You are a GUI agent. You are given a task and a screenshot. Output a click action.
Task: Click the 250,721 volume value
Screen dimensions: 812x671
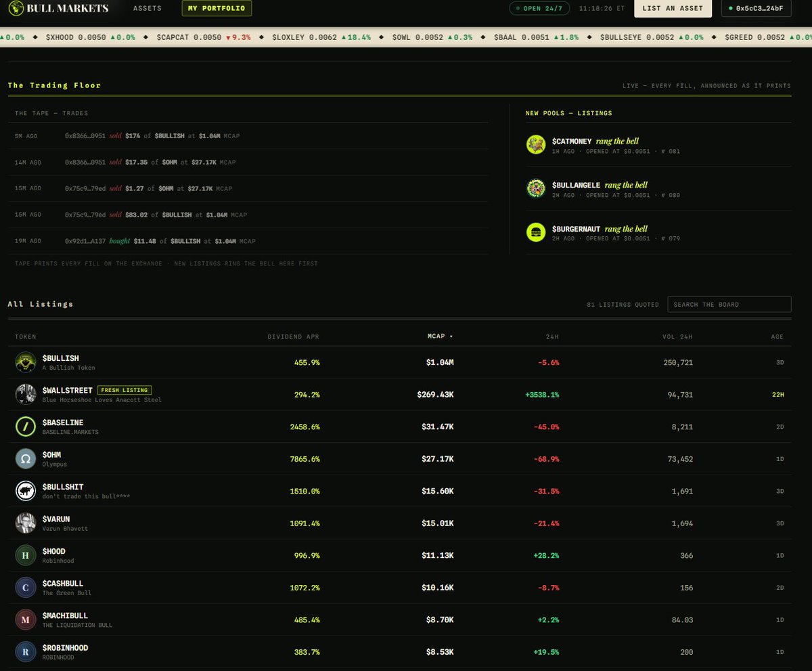click(x=677, y=362)
